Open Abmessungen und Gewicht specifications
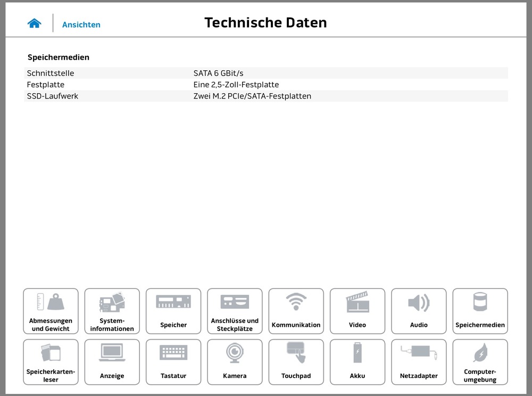This screenshot has width=532, height=396. tap(51, 311)
